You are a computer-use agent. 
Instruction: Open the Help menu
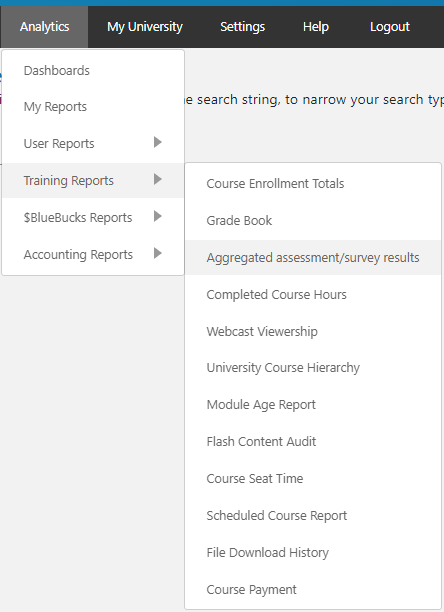tap(316, 27)
